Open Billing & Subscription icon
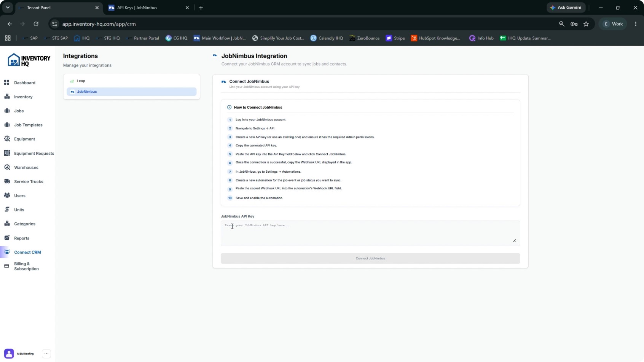The width and height of the screenshot is (644, 362). pyautogui.click(x=6, y=266)
